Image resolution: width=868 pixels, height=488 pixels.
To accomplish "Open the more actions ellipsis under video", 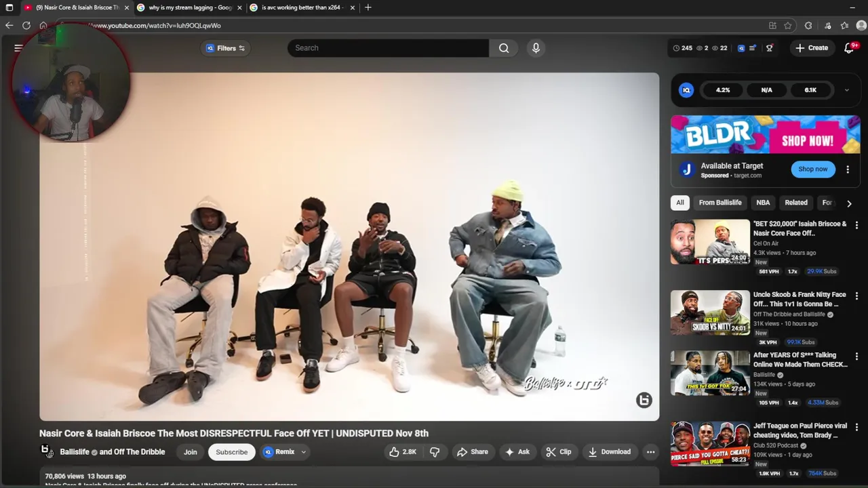I will pyautogui.click(x=651, y=452).
